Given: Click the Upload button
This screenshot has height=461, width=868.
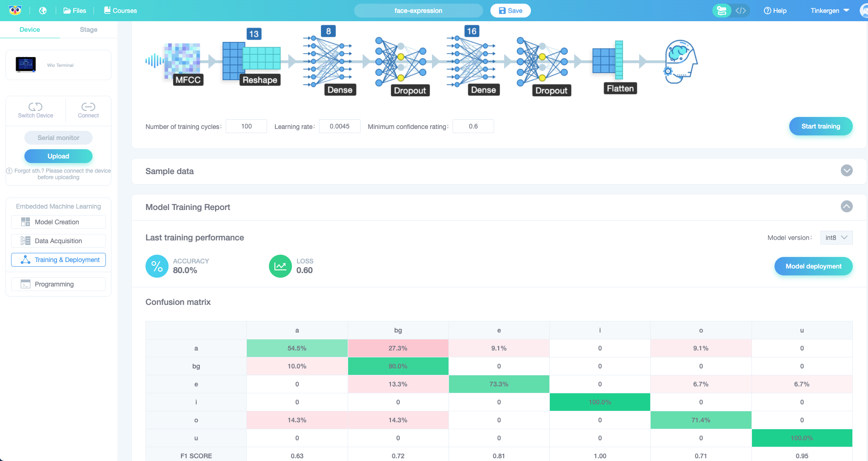Looking at the screenshot, I should [x=58, y=156].
